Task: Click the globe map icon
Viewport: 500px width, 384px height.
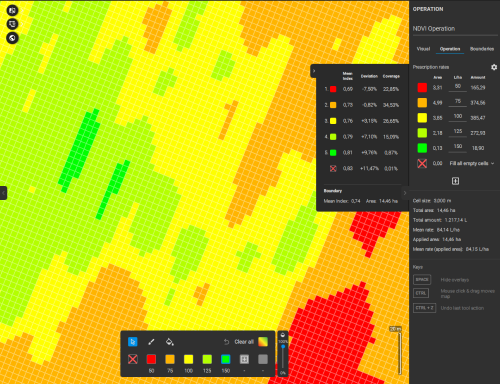Action: tap(12, 38)
